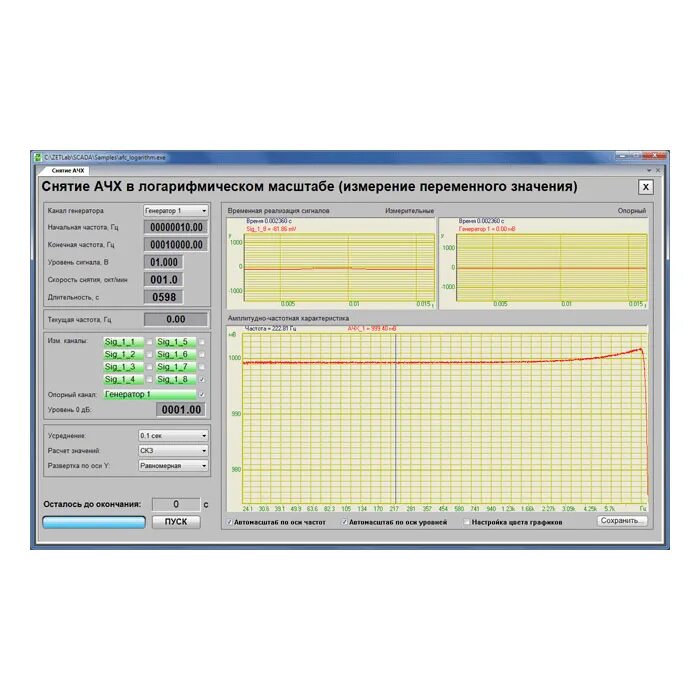The height and width of the screenshot is (700, 700).
Task: Click the green Sig_1_5 channel label
Action: coord(175,342)
